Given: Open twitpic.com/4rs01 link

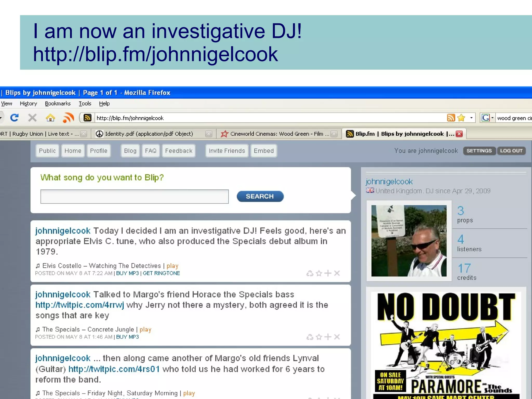Looking at the screenshot, I should [114, 369].
